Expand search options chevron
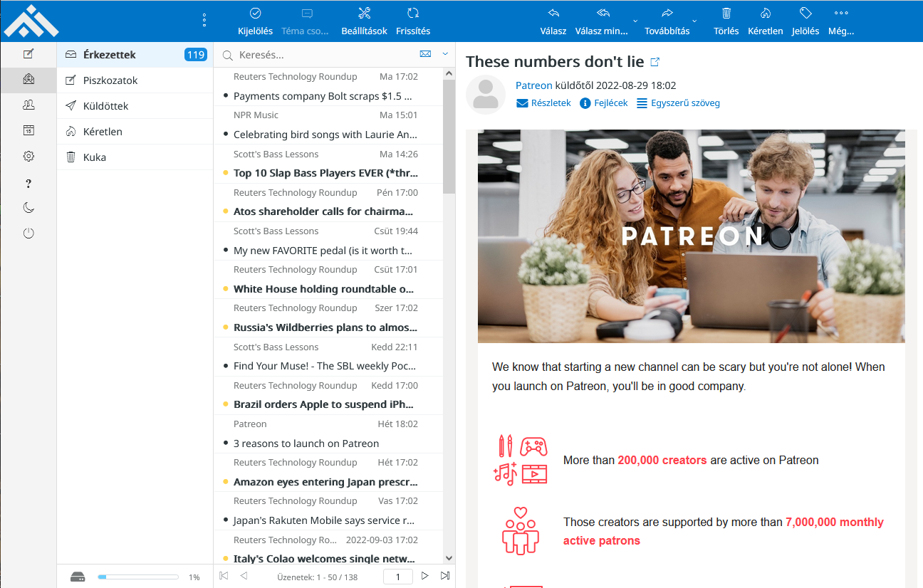 click(x=445, y=54)
